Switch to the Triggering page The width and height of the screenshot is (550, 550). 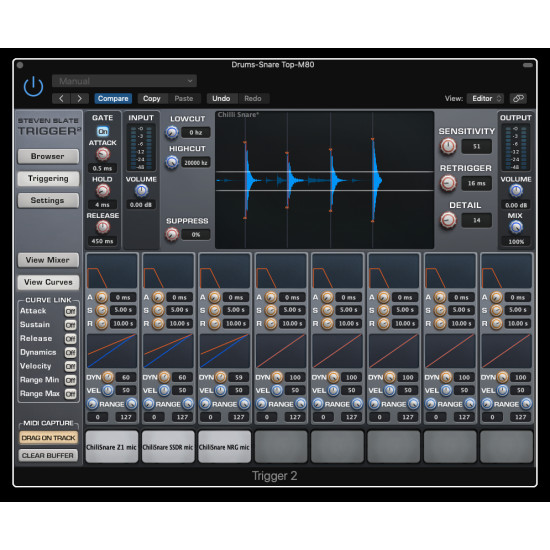click(x=48, y=179)
